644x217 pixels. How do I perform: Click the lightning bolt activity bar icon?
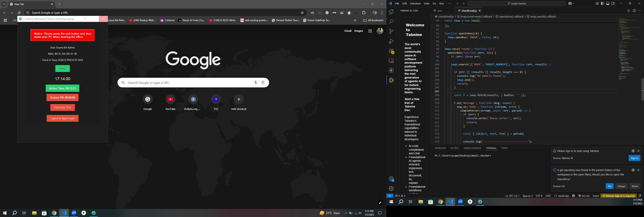click(391, 70)
